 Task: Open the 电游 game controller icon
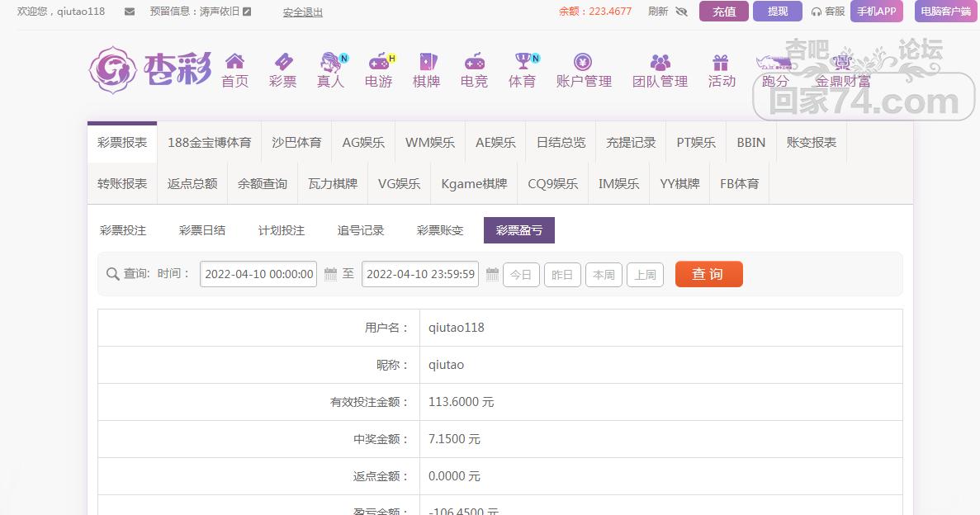[380, 61]
